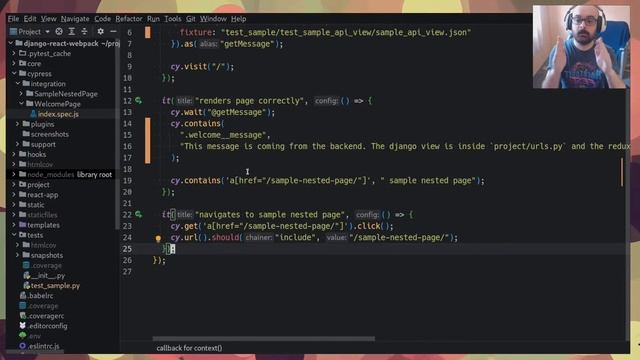The image size is (640, 360).
Task: Click the Expand All icon in Project panel
Action: [71, 31]
